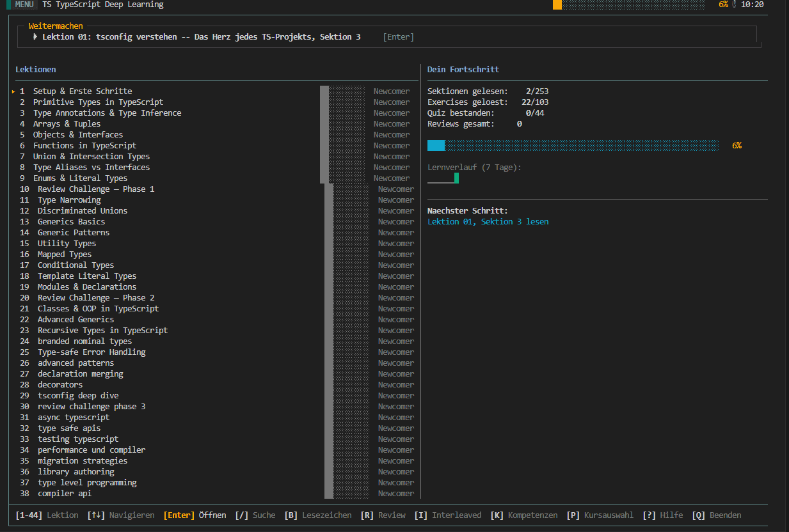Screen dimensions: 789x532
Task: Open [R] Review from footer bar
Action: click(383, 515)
